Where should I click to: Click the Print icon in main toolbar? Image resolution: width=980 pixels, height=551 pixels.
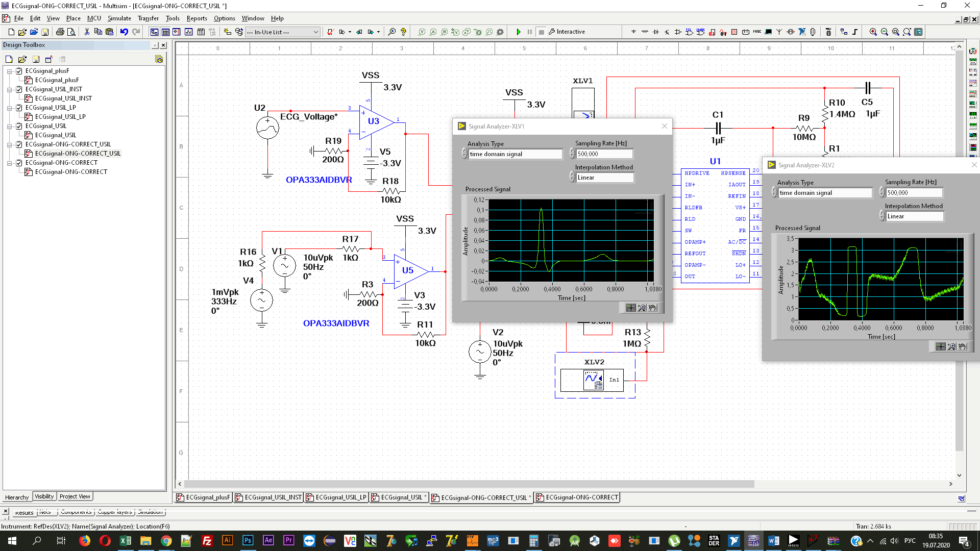pyautogui.click(x=60, y=32)
